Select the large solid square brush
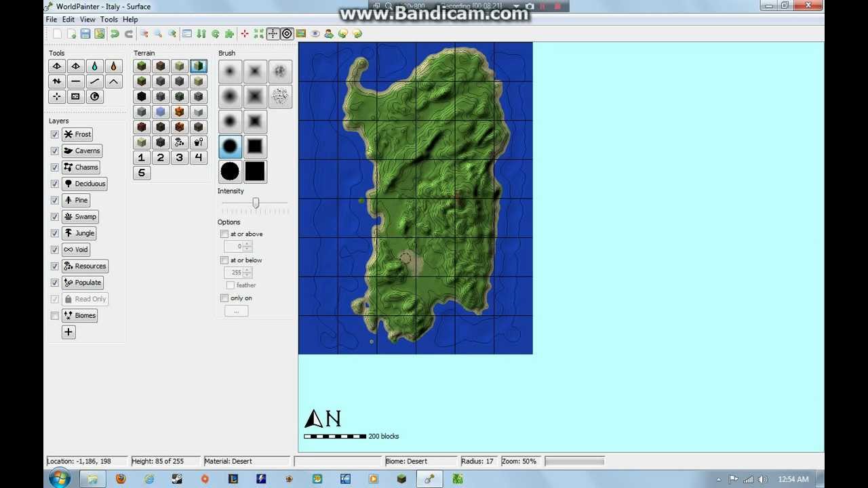This screenshot has height=488, width=868. click(255, 171)
